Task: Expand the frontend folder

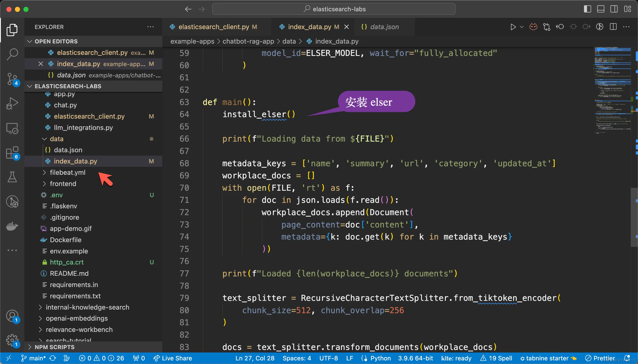Action: point(63,184)
